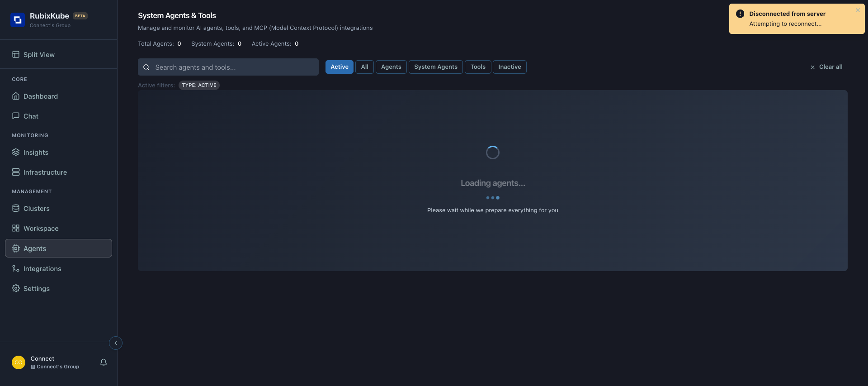Image resolution: width=868 pixels, height=386 pixels.
Task: Click the RubixKube brand title
Action: [x=49, y=16]
